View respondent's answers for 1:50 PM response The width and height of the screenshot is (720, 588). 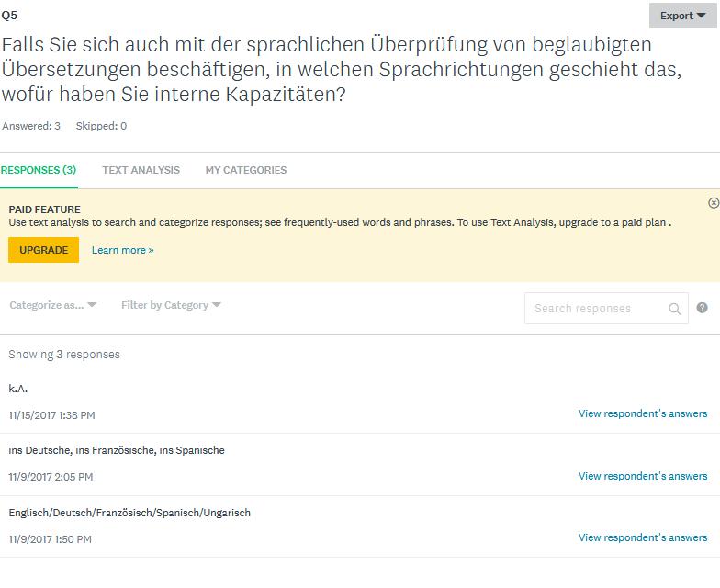click(x=643, y=537)
